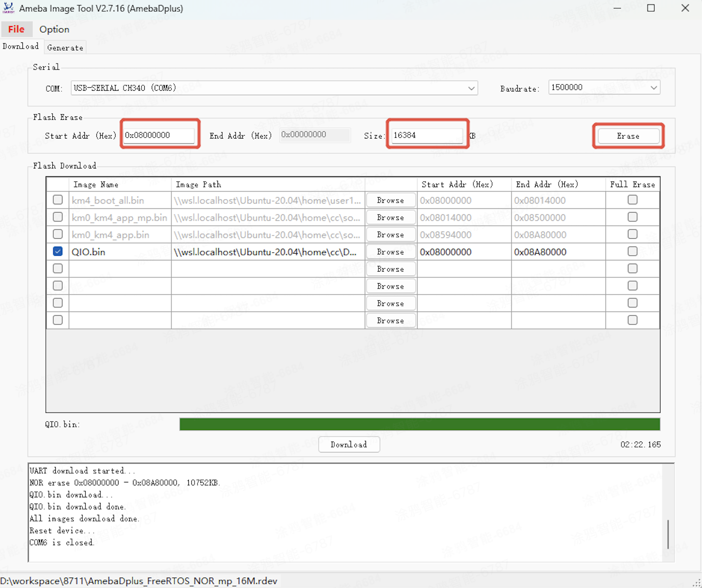Maximize the Ameba Image Tool window
Viewport: 702px width, 588px height.
(651, 8)
